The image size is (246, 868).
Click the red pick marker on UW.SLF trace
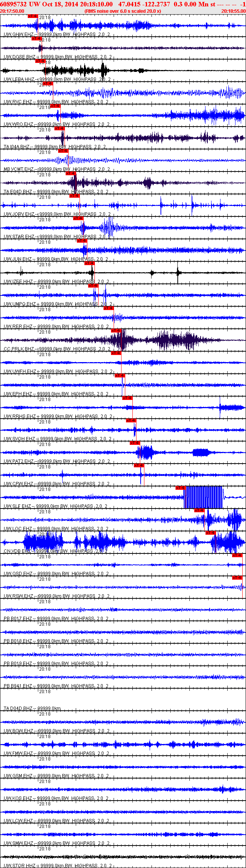pos(180,488)
